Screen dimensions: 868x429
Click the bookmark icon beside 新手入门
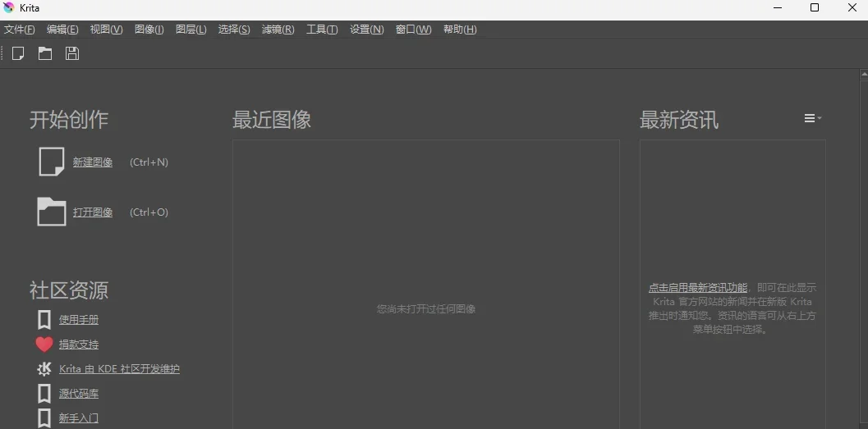(44, 418)
